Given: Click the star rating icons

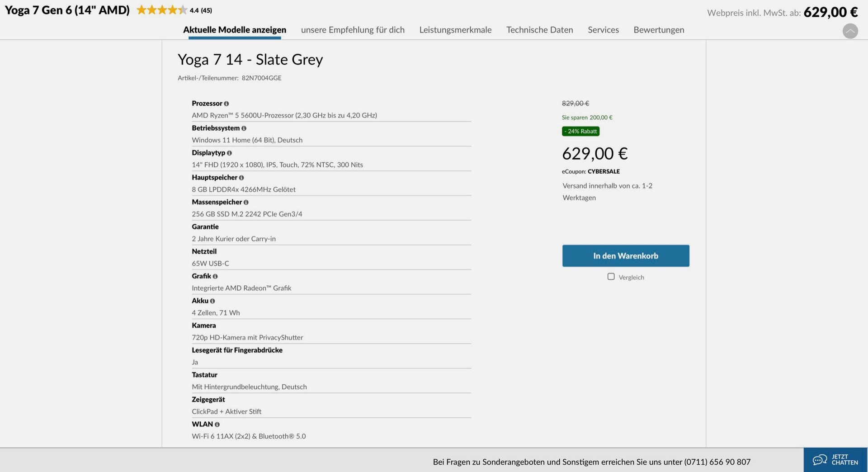Looking at the screenshot, I should point(161,10).
